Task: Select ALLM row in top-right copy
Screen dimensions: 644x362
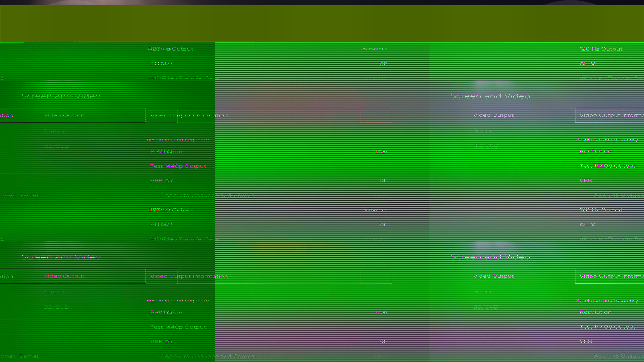Action: point(588,64)
